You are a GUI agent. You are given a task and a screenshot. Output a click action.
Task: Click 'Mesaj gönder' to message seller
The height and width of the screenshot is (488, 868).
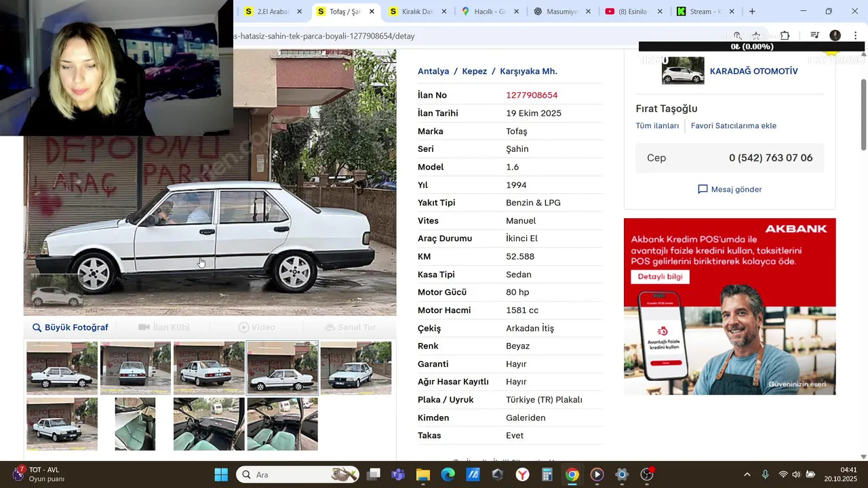point(730,189)
